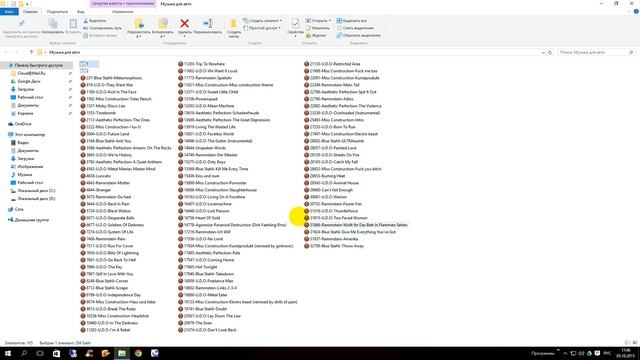This screenshot has height=360, width=640.
Task: Expand New item (Создать элемент) dropdown
Action: (x=262, y=20)
